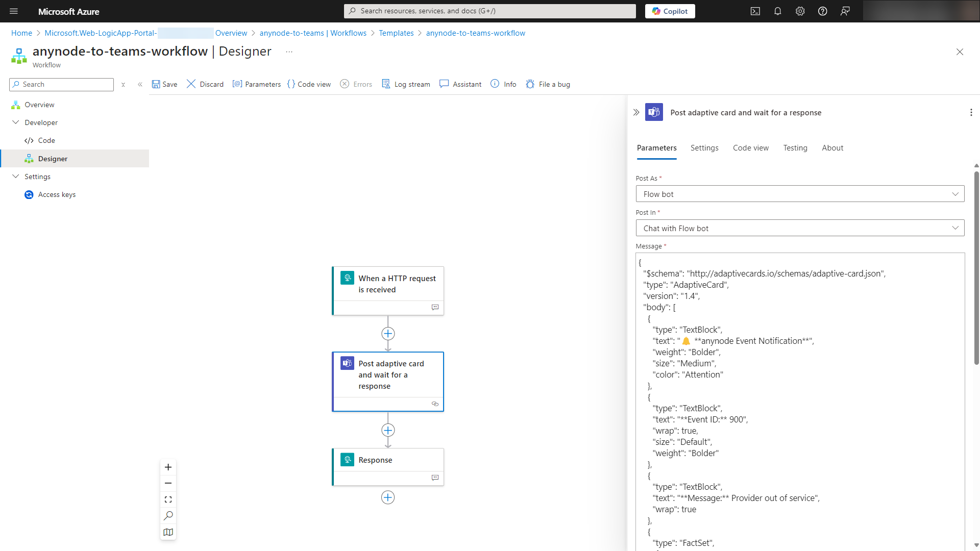
Task: Open the Log stream
Action: 406,84
